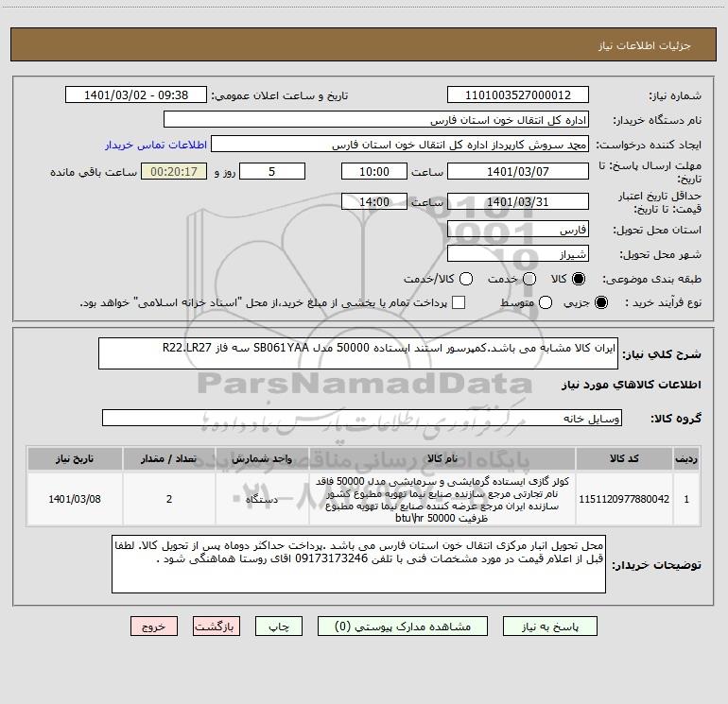Click the response deadline time 10:00

click(x=374, y=171)
